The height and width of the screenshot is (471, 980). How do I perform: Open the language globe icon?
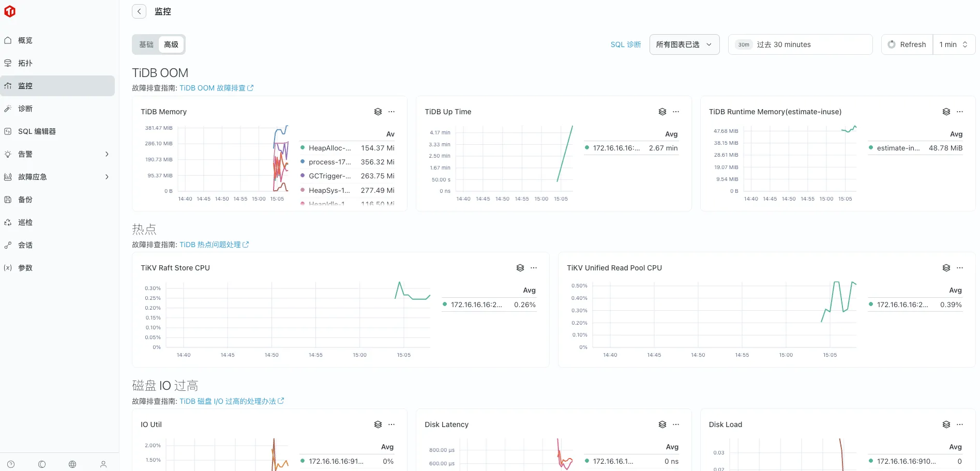[x=72, y=464]
